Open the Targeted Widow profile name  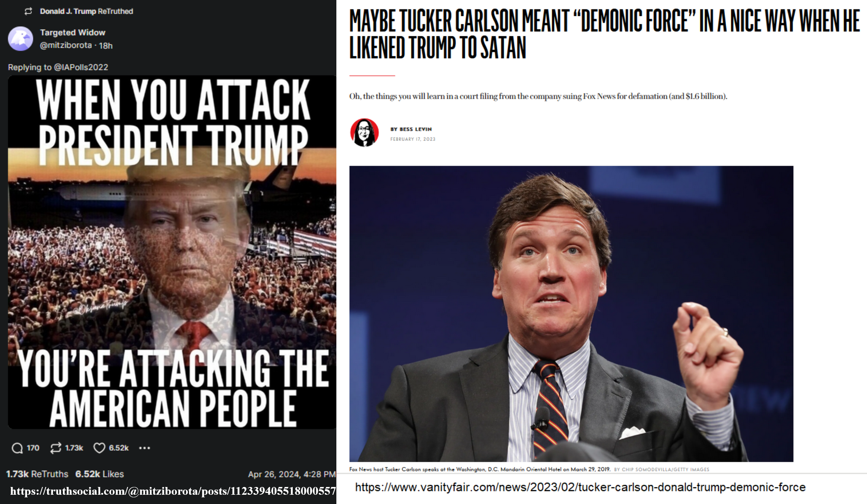[73, 33]
